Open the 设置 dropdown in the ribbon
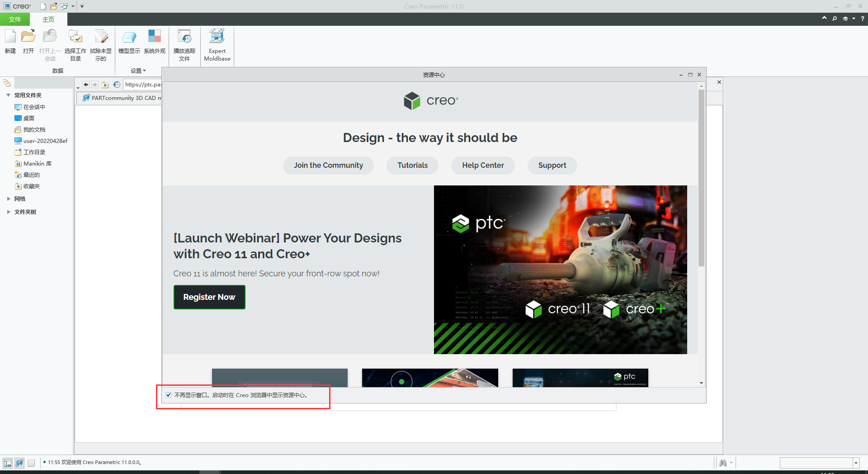Image resolution: width=868 pixels, height=474 pixels. click(x=138, y=71)
